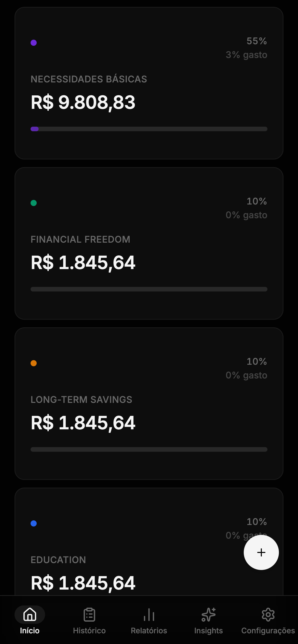298x644 pixels.
Task: Select the Education card title
Action: pyautogui.click(x=58, y=560)
